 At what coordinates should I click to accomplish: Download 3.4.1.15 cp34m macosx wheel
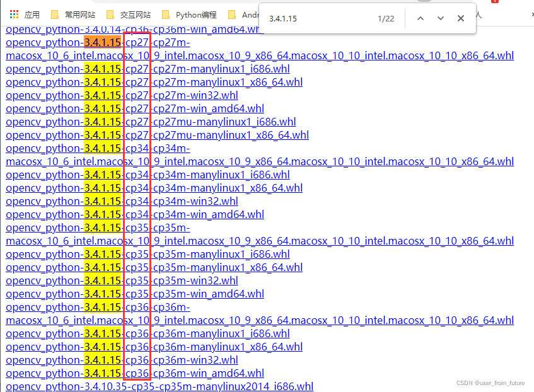tap(260, 155)
